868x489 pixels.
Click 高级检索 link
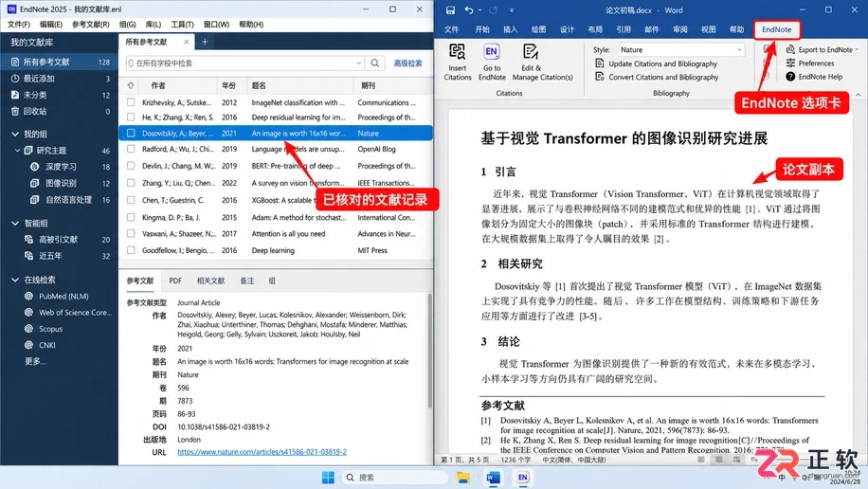pos(408,63)
